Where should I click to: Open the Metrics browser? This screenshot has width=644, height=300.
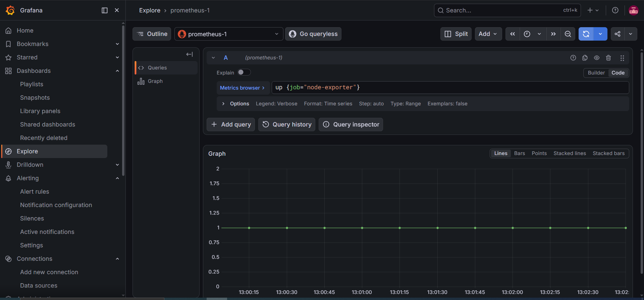pyautogui.click(x=243, y=88)
